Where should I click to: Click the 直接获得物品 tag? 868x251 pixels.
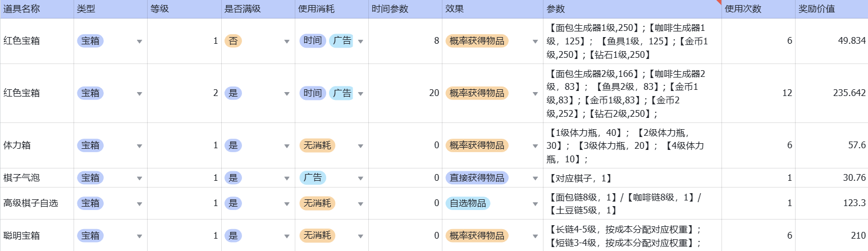[x=477, y=178]
